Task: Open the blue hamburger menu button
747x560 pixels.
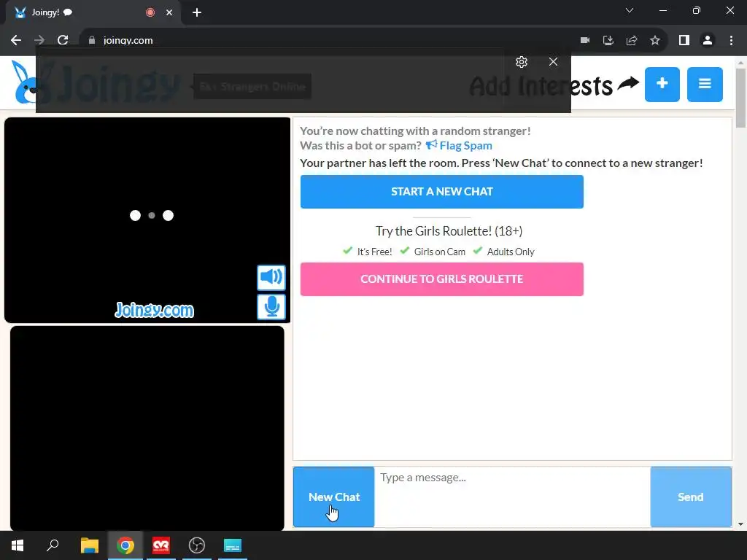Action: pyautogui.click(x=705, y=85)
